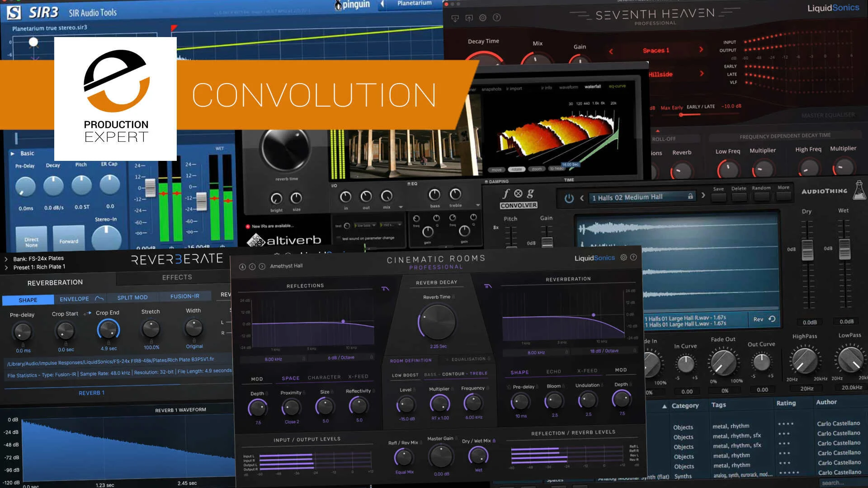Advance to next preset after Hillside
Viewport: 868px width, 488px height.
click(702, 73)
